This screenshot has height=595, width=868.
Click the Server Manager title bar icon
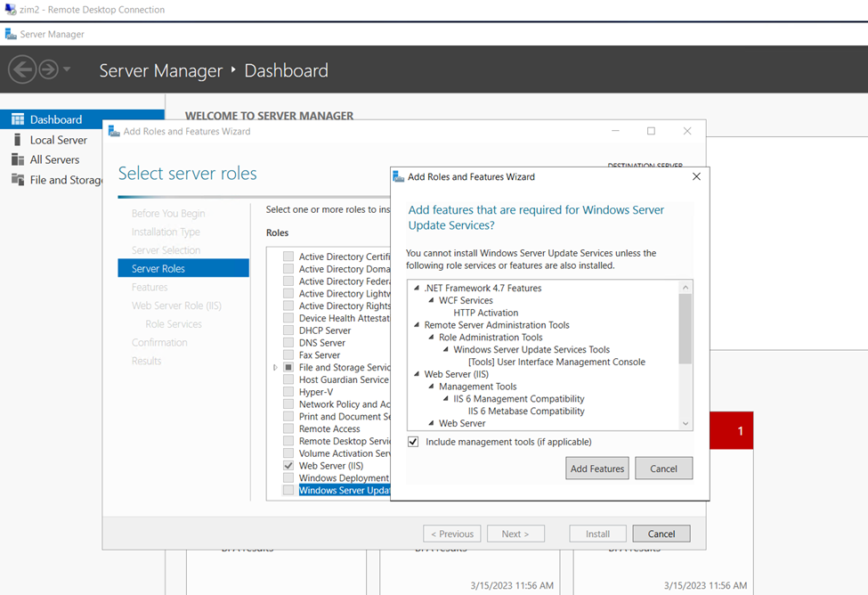[x=11, y=35]
